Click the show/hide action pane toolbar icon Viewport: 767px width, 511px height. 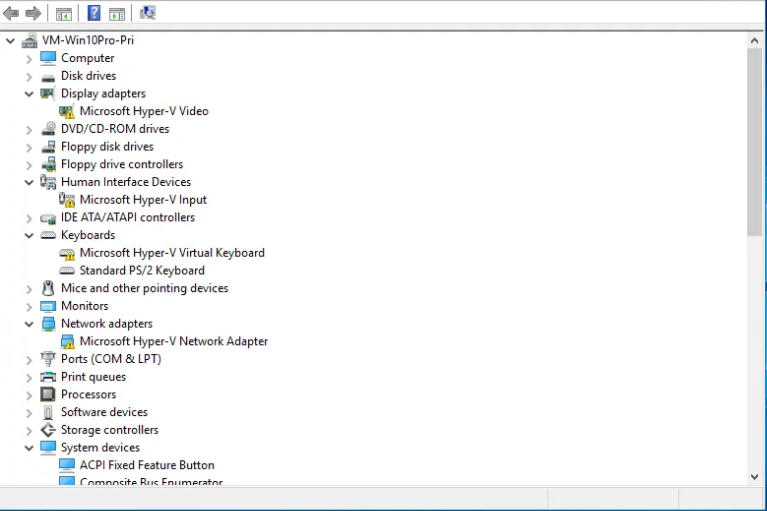(116, 14)
